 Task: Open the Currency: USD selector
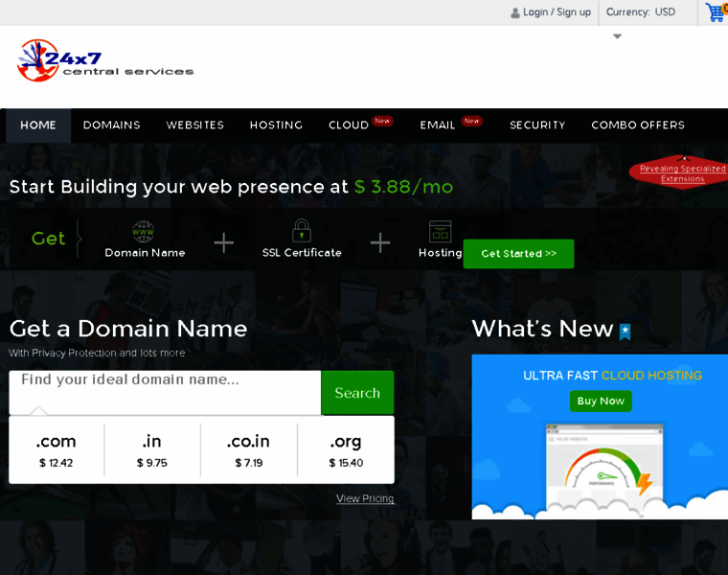[641, 12]
